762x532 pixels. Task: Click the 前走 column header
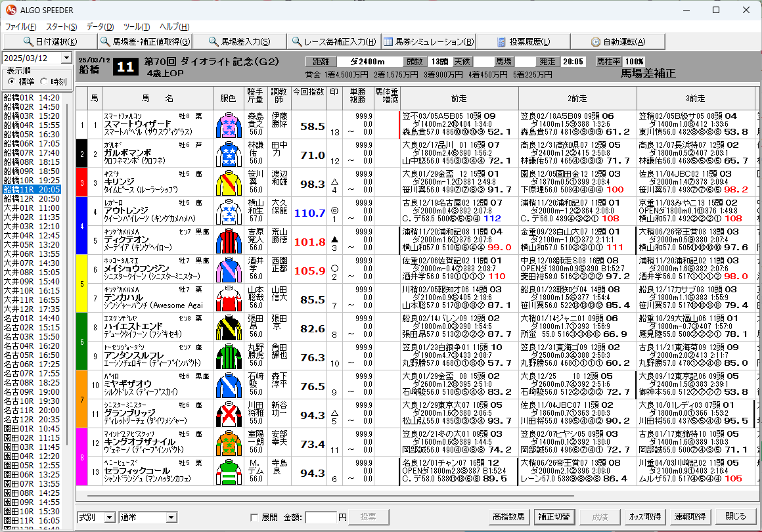pos(459,98)
